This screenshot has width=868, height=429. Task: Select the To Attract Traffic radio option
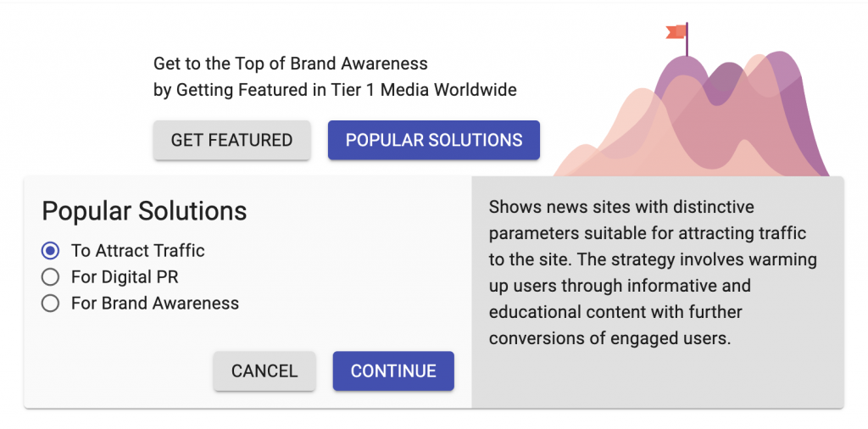click(x=50, y=251)
